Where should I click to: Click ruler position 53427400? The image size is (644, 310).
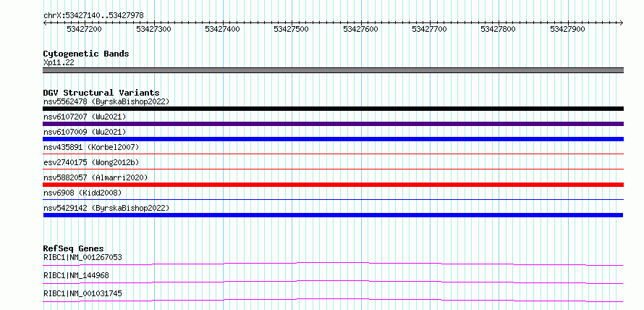(222, 29)
